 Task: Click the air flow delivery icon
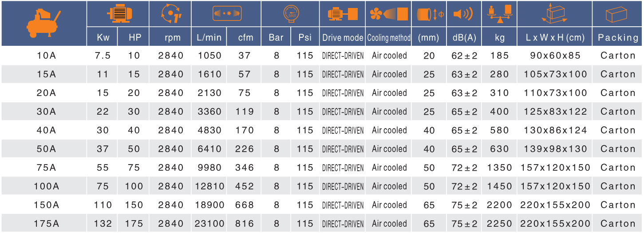(x=227, y=14)
